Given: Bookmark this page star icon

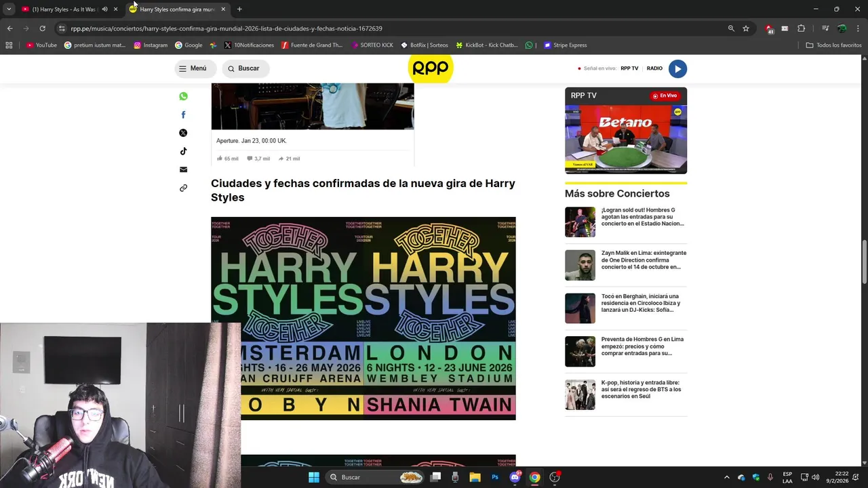Looking at the screenshot, I should pos(746,28).
